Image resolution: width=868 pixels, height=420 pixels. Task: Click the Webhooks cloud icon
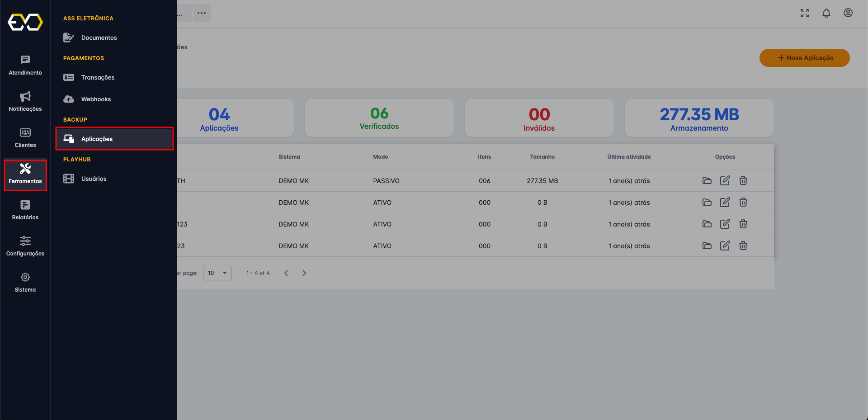pos(69,99)
